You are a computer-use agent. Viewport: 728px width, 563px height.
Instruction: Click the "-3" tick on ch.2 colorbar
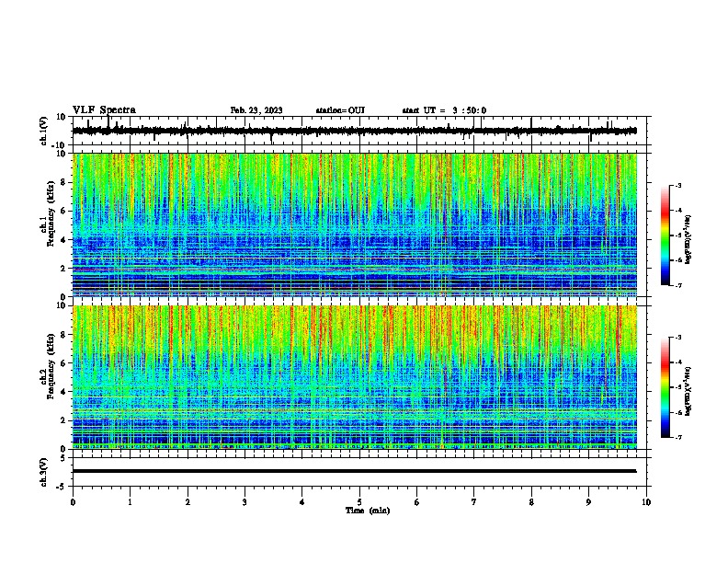677,338
